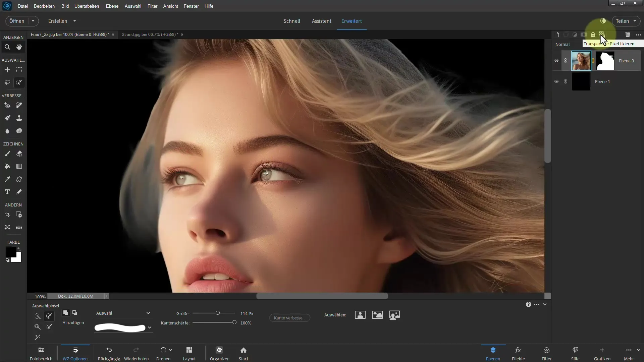Open the brush preset picker dropdown

pyautogui.click(x=150, y=327)
